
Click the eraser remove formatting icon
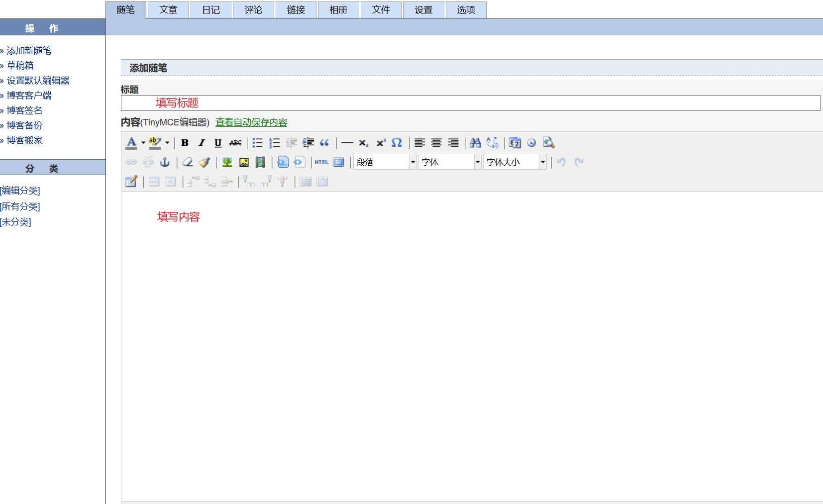coord(188,162)
